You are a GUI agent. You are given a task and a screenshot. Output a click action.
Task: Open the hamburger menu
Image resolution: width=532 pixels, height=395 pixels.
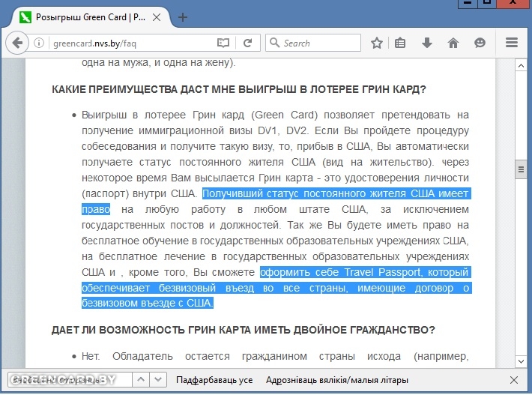coord(513,43)
